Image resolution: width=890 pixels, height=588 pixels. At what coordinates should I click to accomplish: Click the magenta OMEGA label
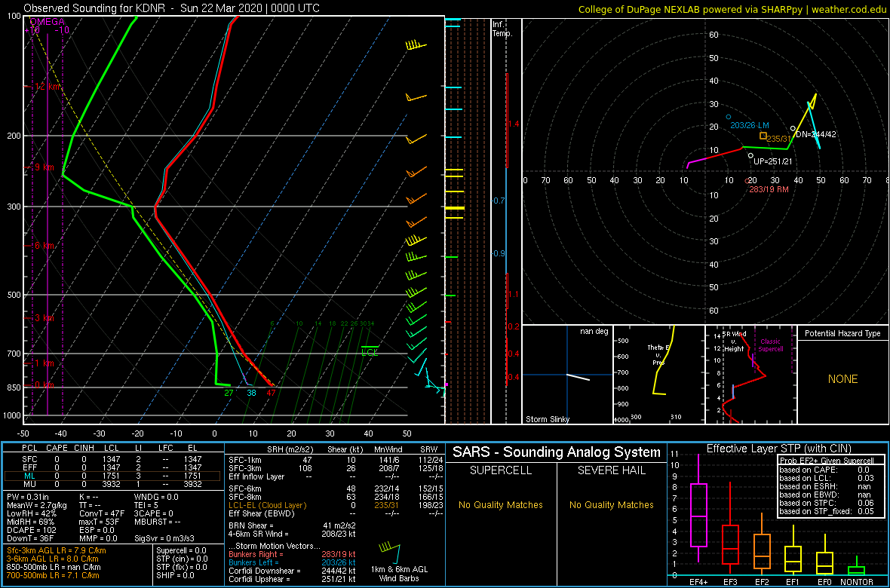click(47, 22)
